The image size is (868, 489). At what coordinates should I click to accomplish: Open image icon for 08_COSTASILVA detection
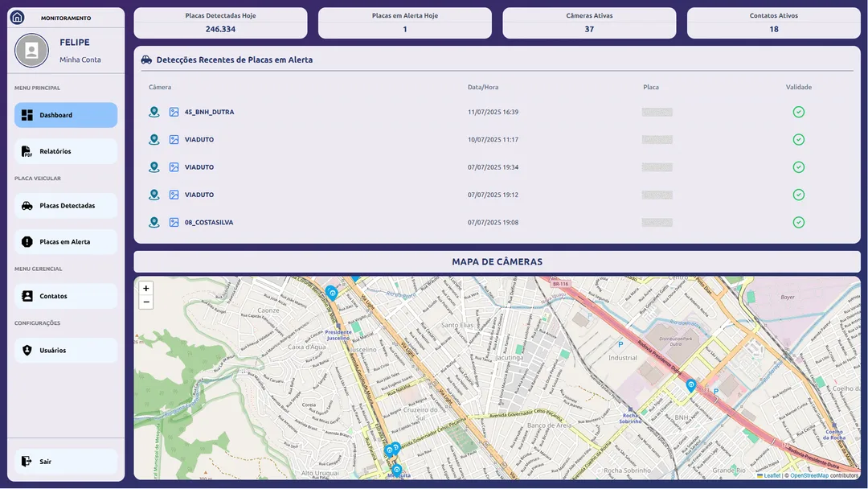(x=174, y=222)
